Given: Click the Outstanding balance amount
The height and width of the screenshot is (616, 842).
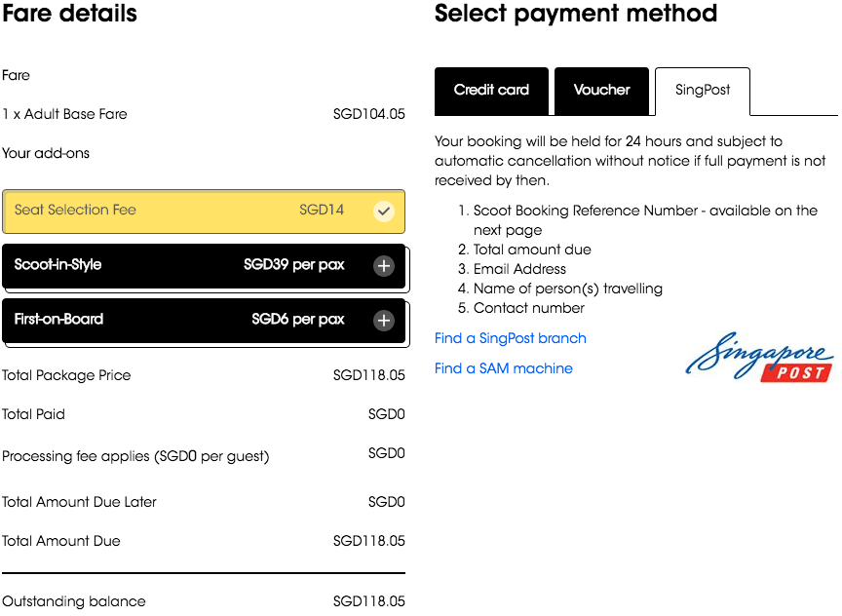Looking at the screenshot, I should click(369, 601).
